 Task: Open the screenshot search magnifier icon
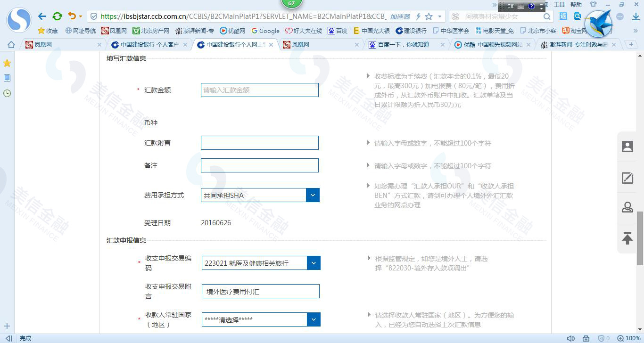click(577, 16)
